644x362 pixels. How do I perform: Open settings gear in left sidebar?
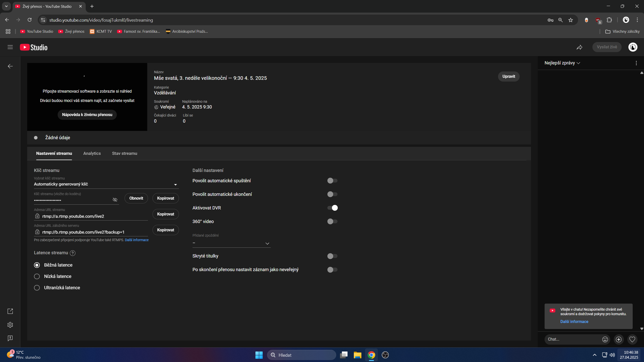tap(10, 325)
